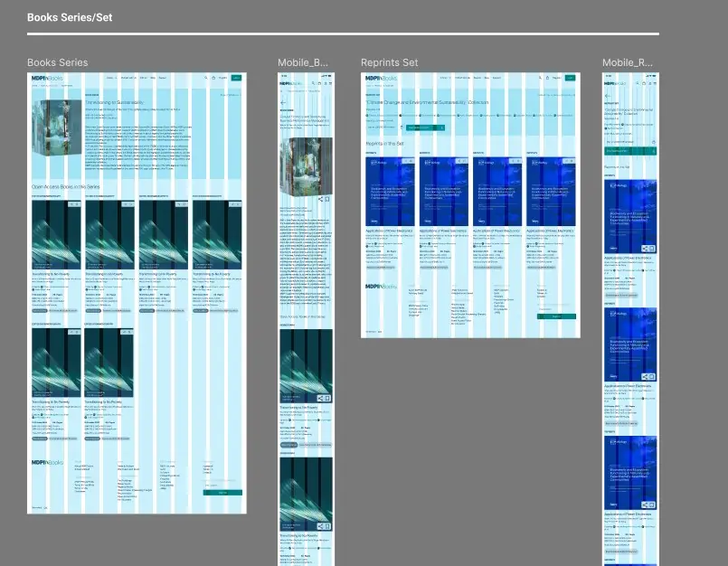This screenshot has height=566, width=728.
Task: Click teal full-width download button in Mobile_R frame
Action: point(630,151)
